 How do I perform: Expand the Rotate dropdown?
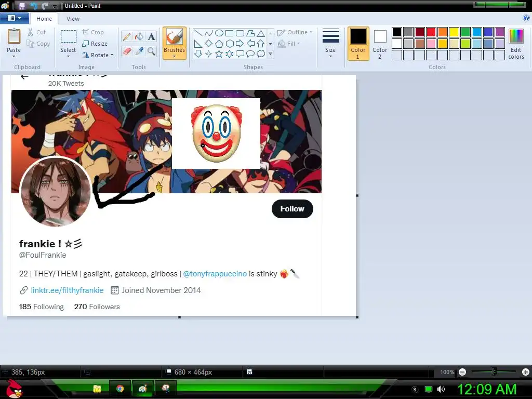pyautogui.click(x=112, y=55)
